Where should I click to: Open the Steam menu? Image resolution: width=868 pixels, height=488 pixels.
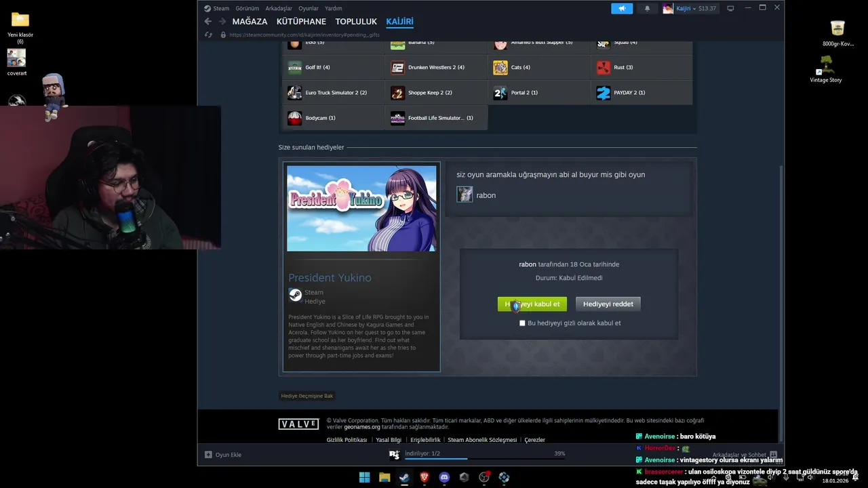click(x=221, y=8)
